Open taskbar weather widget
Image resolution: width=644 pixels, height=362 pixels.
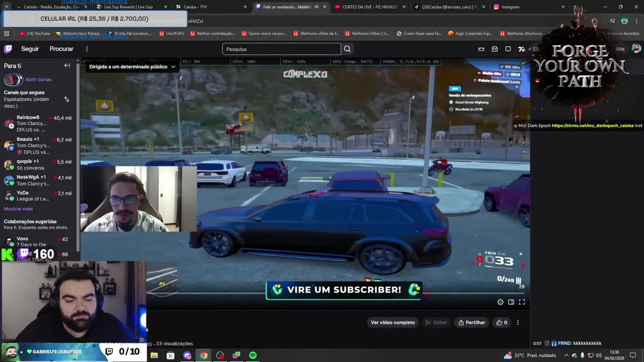(530, 355)
